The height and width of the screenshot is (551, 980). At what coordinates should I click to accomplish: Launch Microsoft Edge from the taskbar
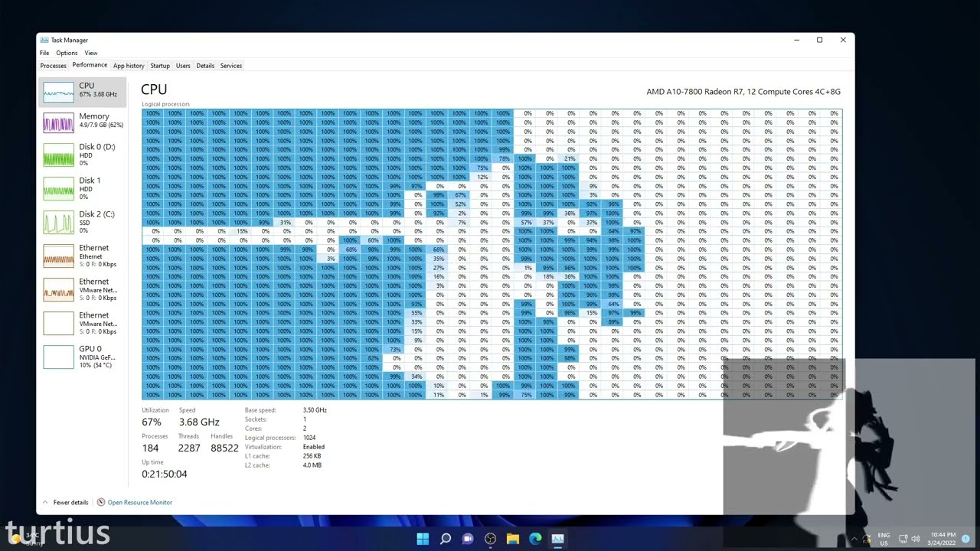[535, 539]
